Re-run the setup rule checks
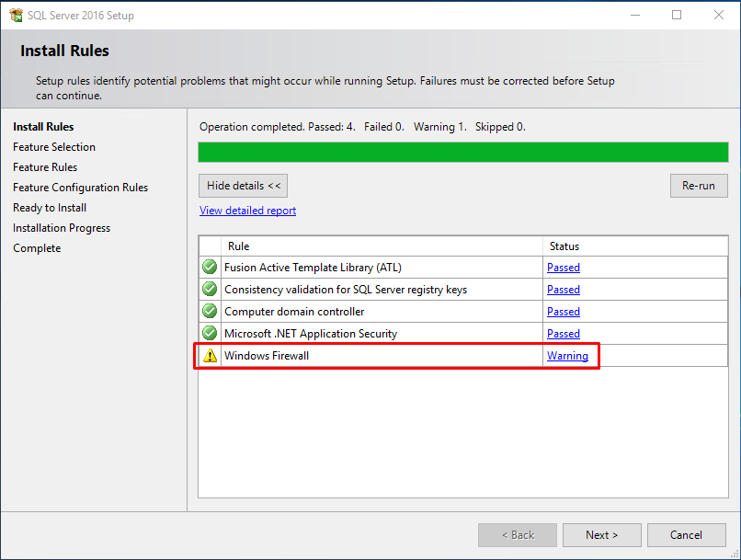741x560 pixels. [x=699, y=186]
